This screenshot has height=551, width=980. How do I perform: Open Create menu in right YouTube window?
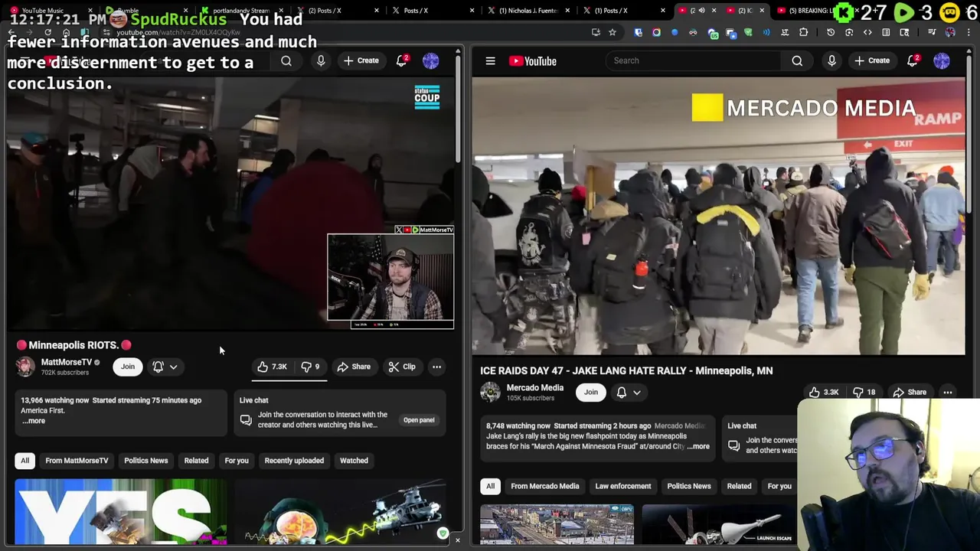pos(872,60)
